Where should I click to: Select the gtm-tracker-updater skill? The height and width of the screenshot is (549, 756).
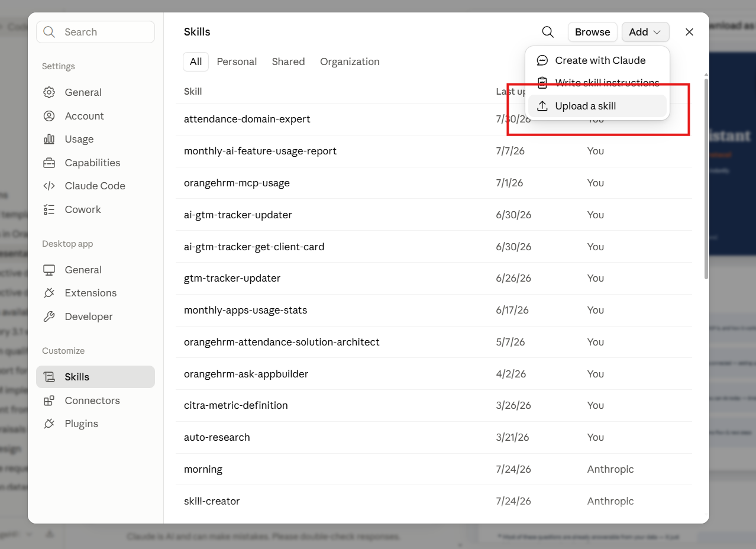pyautogui.click(x=434, y=278)
